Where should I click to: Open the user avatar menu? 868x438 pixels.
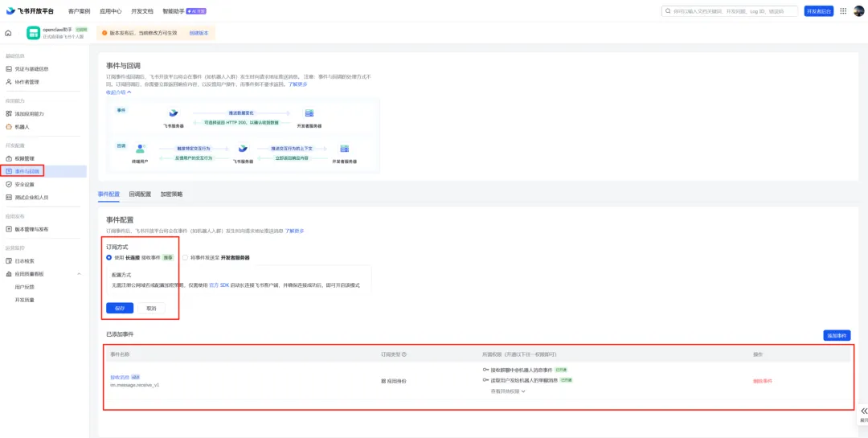click(858, 11)
